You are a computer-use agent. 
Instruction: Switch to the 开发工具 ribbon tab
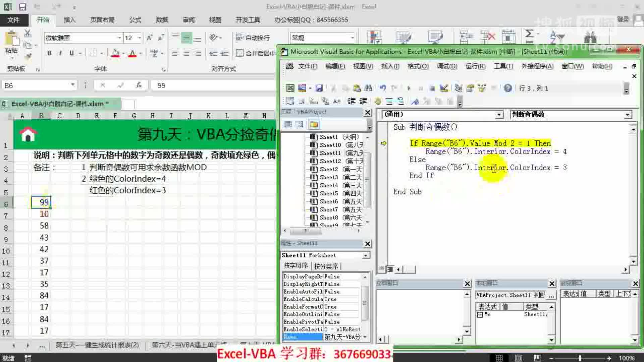248,20
